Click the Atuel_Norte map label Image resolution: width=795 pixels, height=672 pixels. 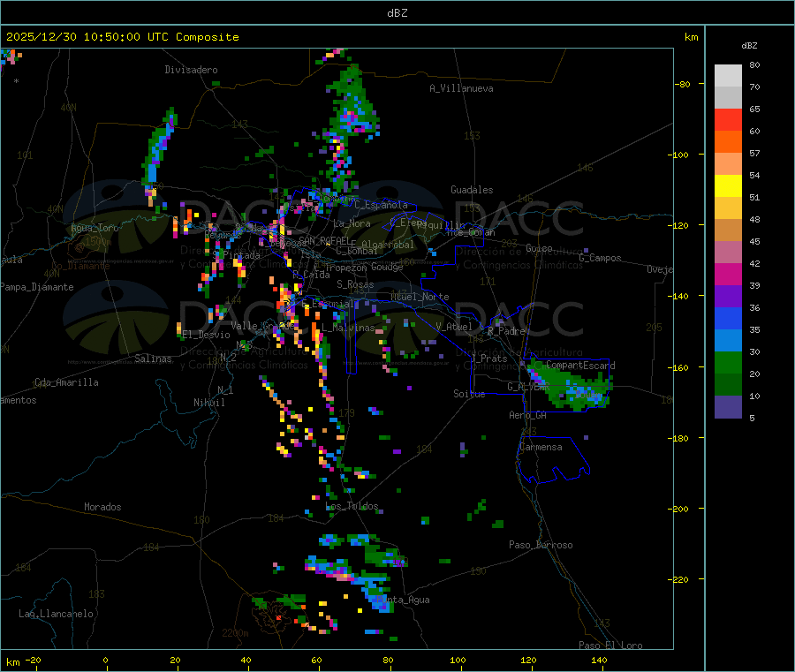pyautogui.click(x=420, y=297)
